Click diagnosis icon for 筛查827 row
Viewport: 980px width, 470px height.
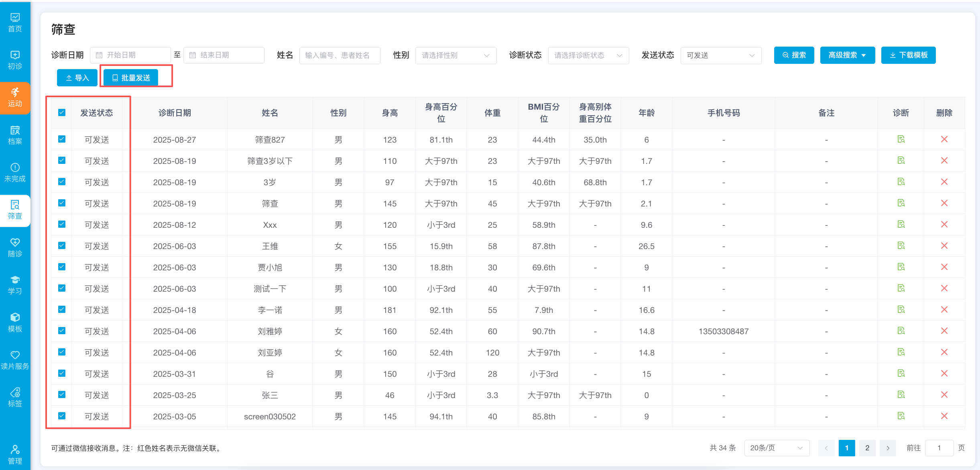tap(901, 139)
